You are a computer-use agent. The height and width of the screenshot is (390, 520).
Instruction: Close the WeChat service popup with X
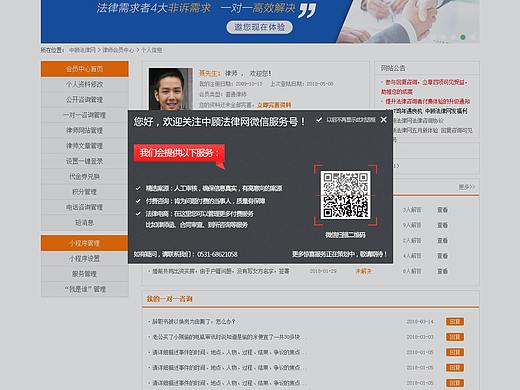[384, 119]
